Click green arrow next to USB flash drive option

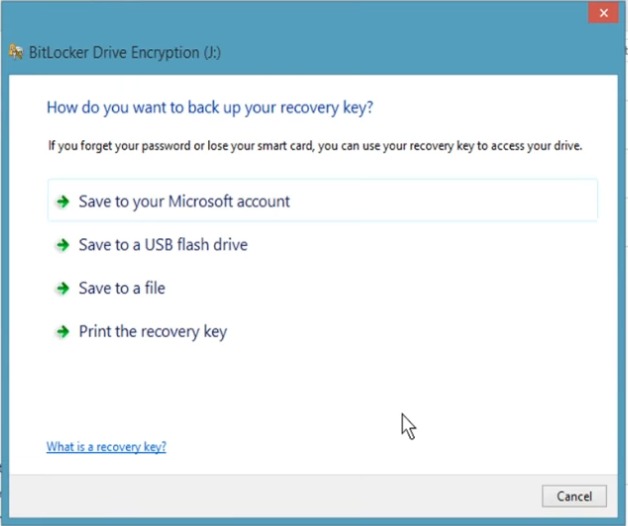point(63,245)
